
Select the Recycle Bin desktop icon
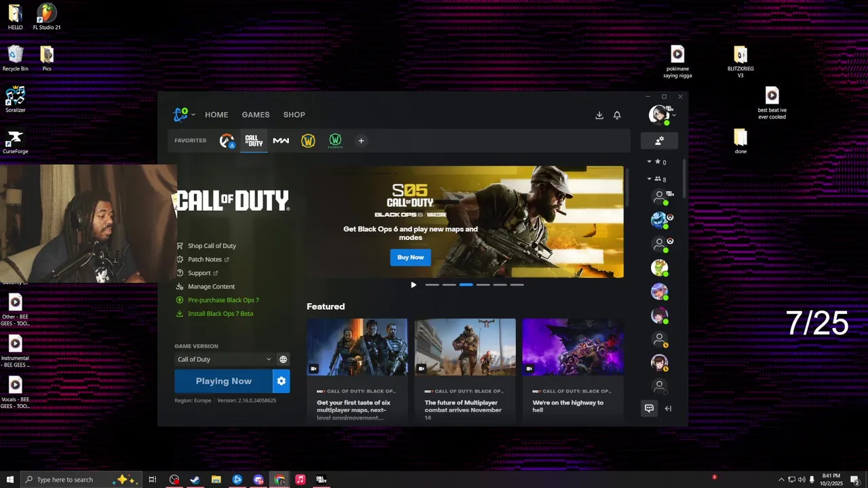pos(15,58)
